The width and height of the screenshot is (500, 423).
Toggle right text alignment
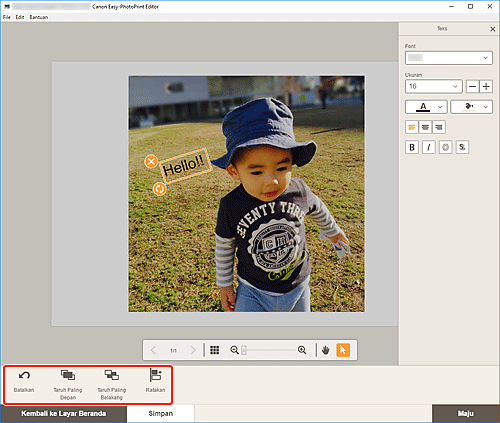[x=439, y=127]
